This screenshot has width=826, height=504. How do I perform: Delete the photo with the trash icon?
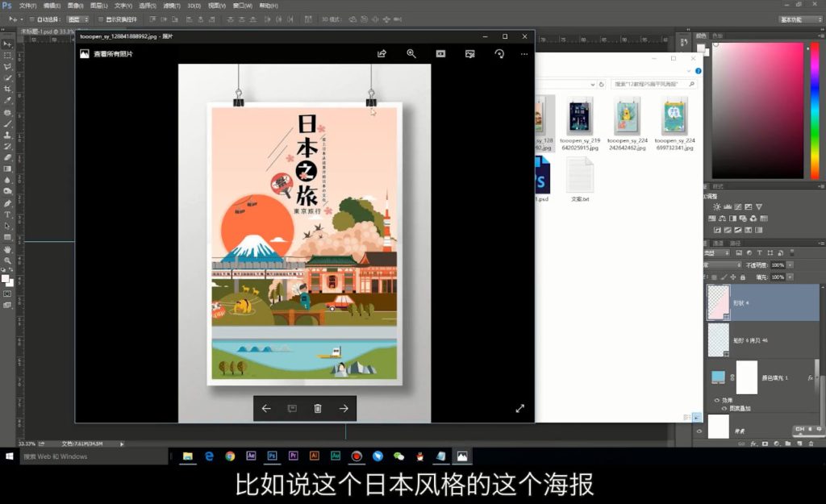click(x=318, y=409)
